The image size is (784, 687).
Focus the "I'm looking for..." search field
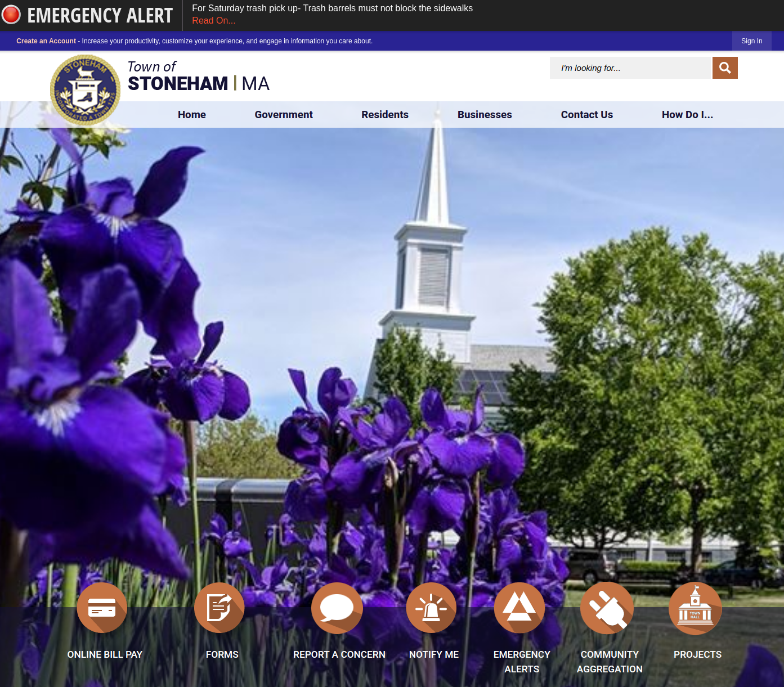click(x=629, y=68)
